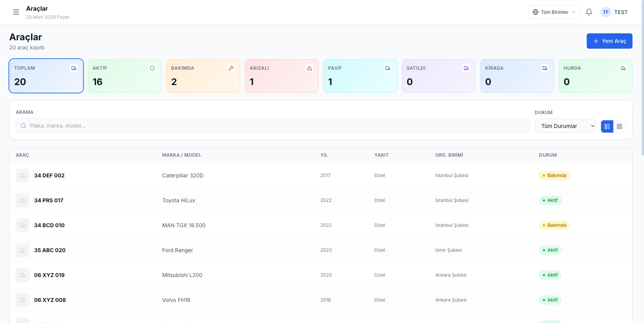This screenshot has width=644, height=323.
Task: Switch to grid view layout
Action: pos(619,126)
